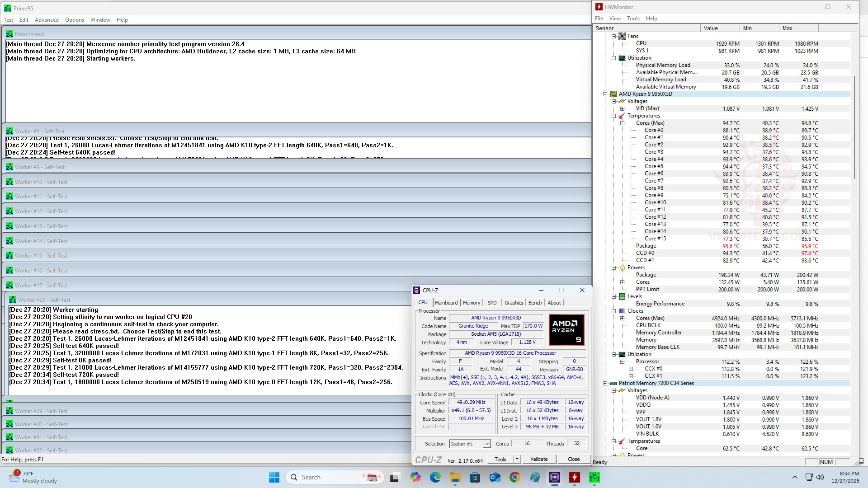This screenshot has width=868, height=488.
Task: Click the CPU-Z taskbar icon
Action: (555, 477)
